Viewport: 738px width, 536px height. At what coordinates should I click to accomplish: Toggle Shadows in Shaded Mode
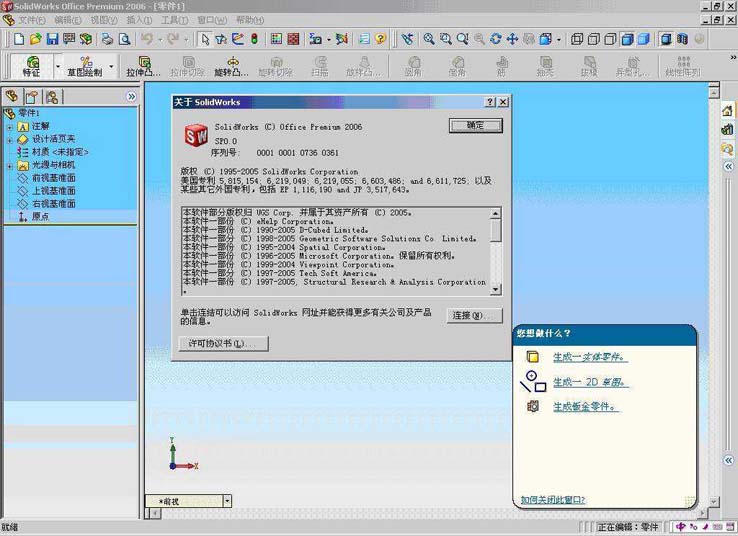(666, 39)
